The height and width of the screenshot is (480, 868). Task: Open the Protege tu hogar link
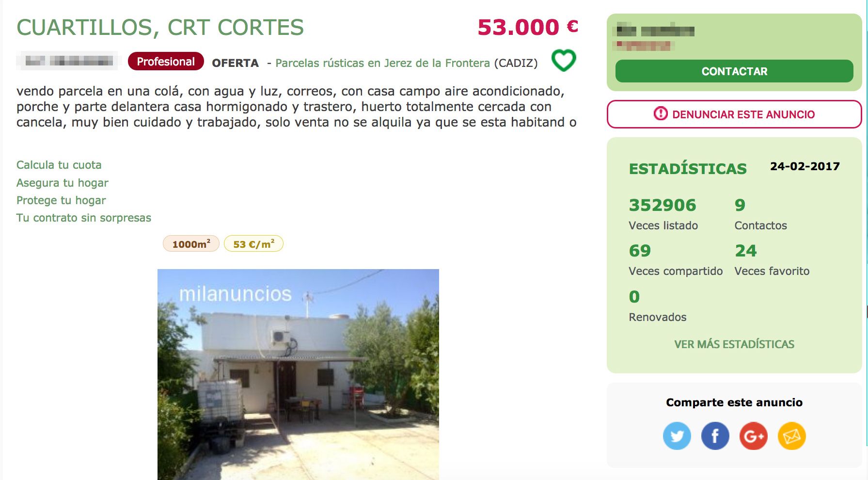click(x=61, y=200)
